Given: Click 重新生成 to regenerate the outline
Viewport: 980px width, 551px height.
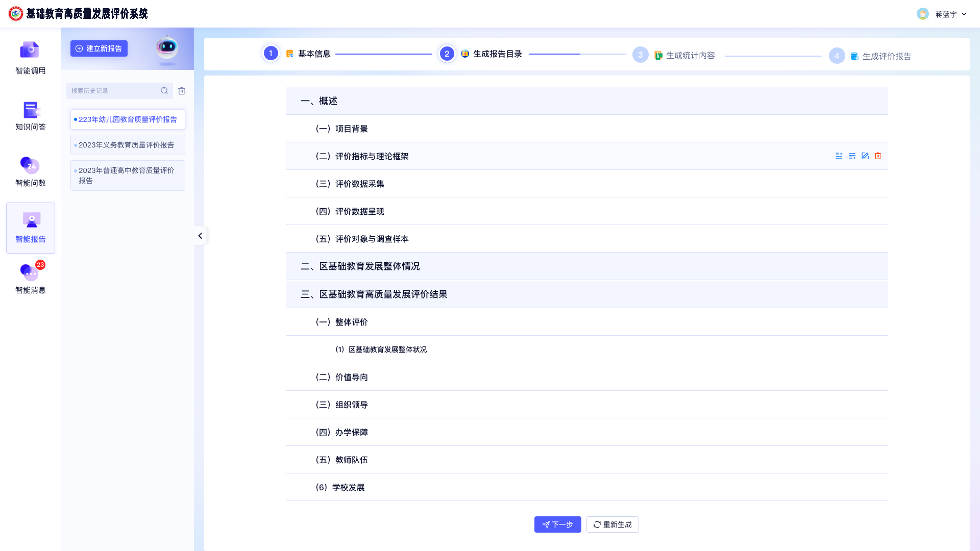Looking at the screenshot, I should (612, 524).
